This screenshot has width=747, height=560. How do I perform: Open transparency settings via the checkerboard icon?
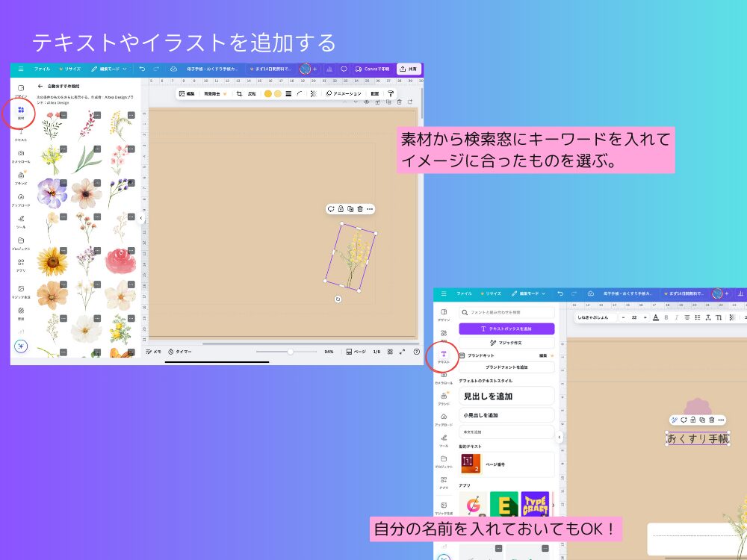pyautogui.click(x=313, y=93)
